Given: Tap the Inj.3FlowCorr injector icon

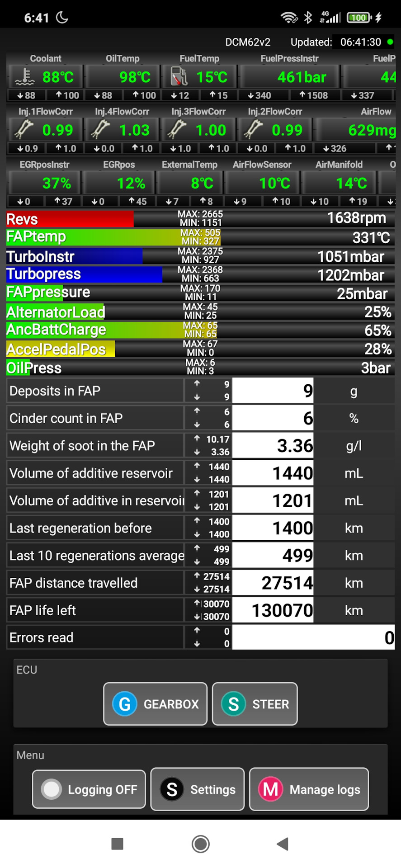Looking at the screenshot, I should [177, 130].
